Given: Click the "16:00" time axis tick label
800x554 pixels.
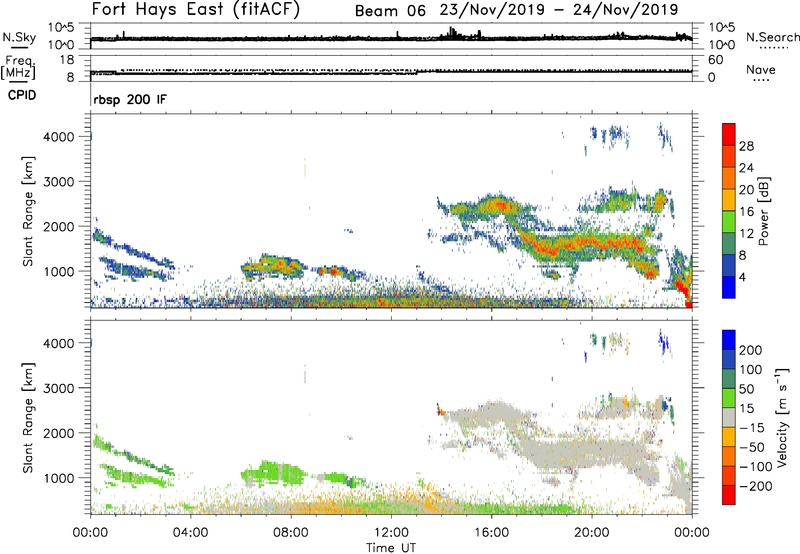Looking at the screenshot, I should 491,533.
